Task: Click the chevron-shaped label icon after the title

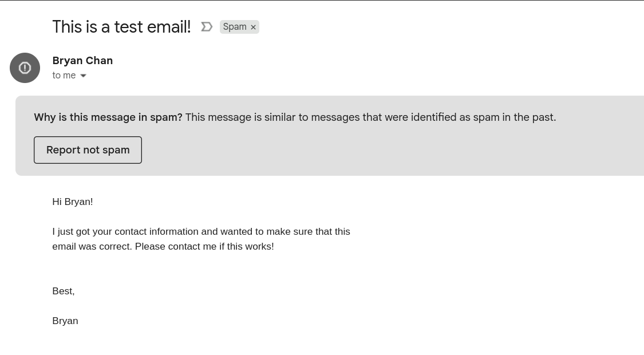Action: (207, 26)
